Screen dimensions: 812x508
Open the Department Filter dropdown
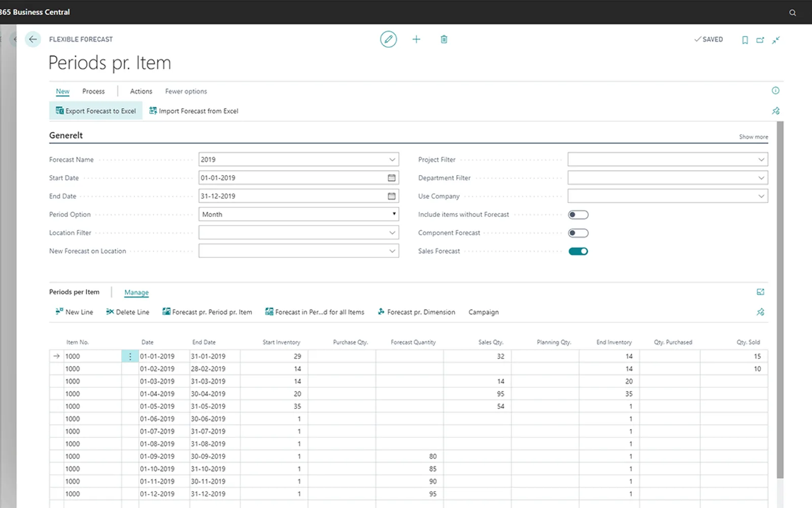(x=761, y=178)
